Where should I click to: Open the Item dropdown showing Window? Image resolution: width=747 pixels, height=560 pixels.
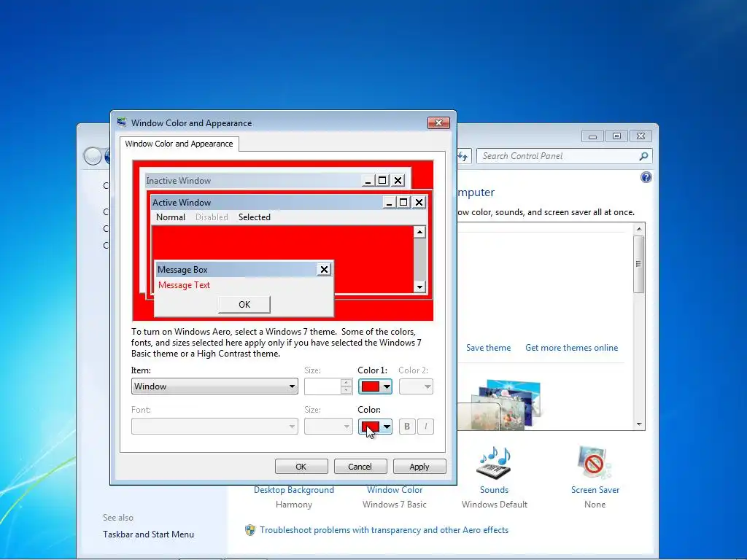coord(214,386)
